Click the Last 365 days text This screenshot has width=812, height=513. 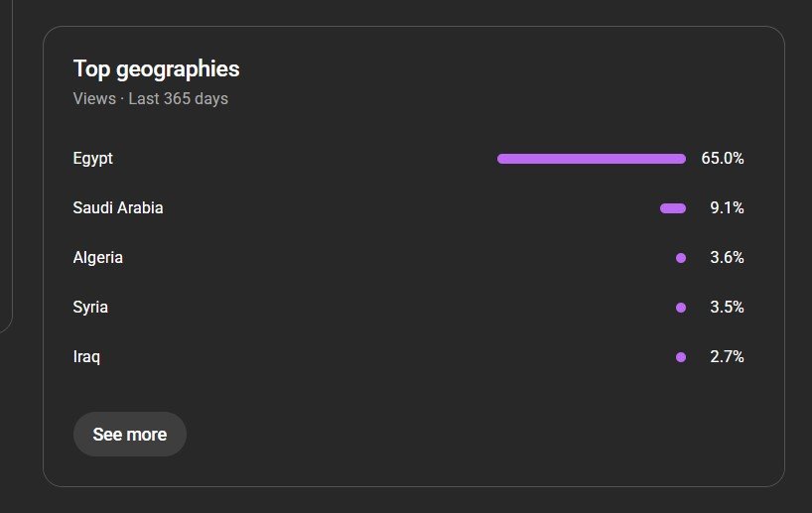[178, 99]
